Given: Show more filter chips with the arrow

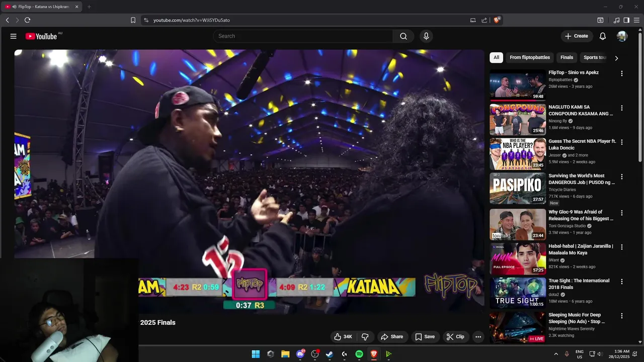Looking at the screenshot, I should (x=616, y=58).
